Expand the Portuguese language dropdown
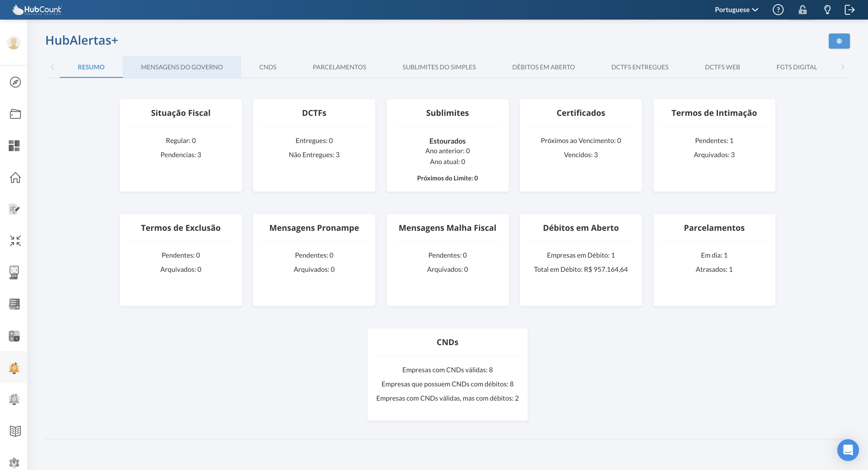This screenshot has width=868, height=470. click(737, 10)
